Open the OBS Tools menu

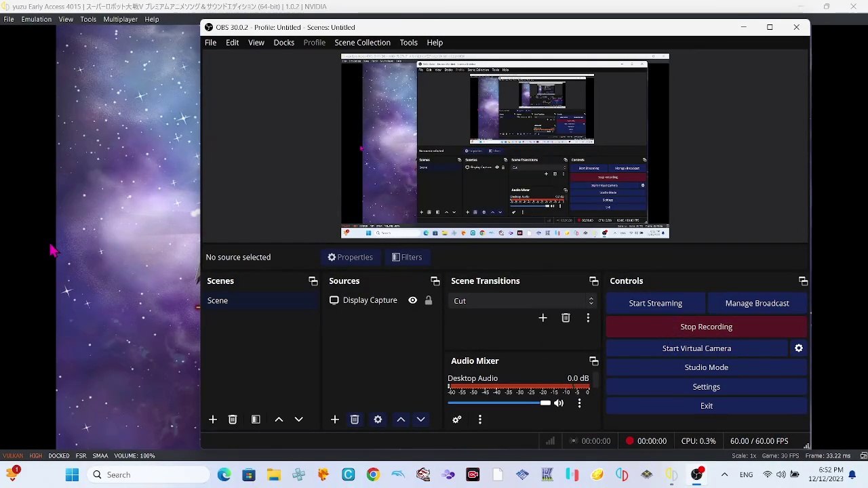click(x=408, y=43)
